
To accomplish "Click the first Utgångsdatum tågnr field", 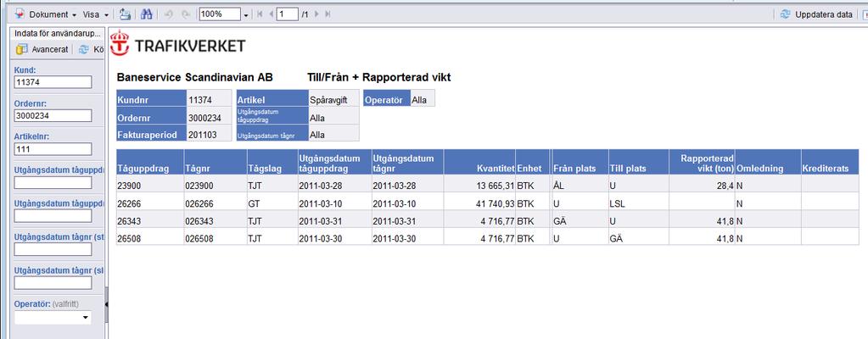I will tap(53, 249).
